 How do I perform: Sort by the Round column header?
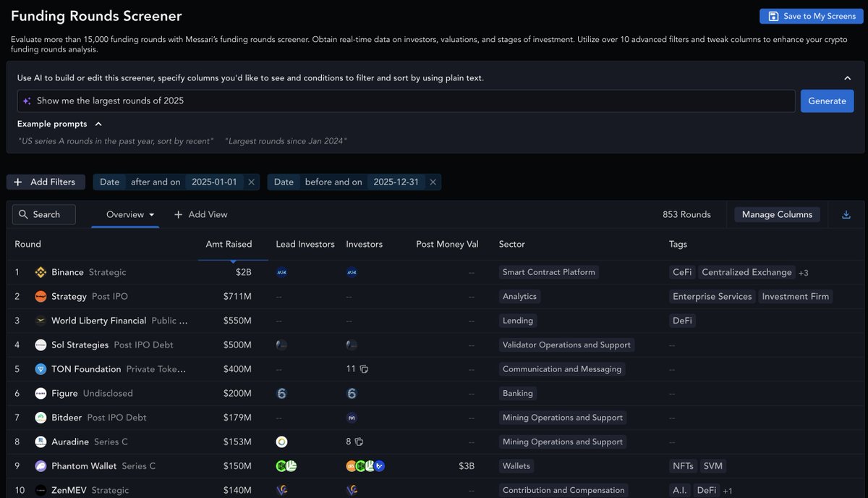pyautogui.click(x=28, y=245)
